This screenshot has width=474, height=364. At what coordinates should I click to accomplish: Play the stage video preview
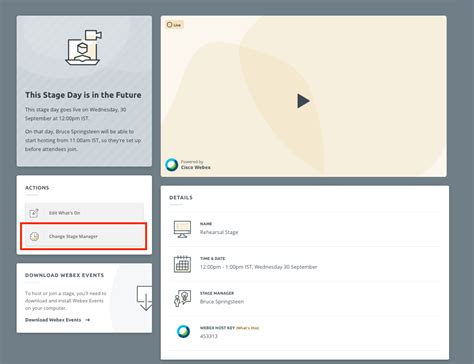(x=303, y=101)
